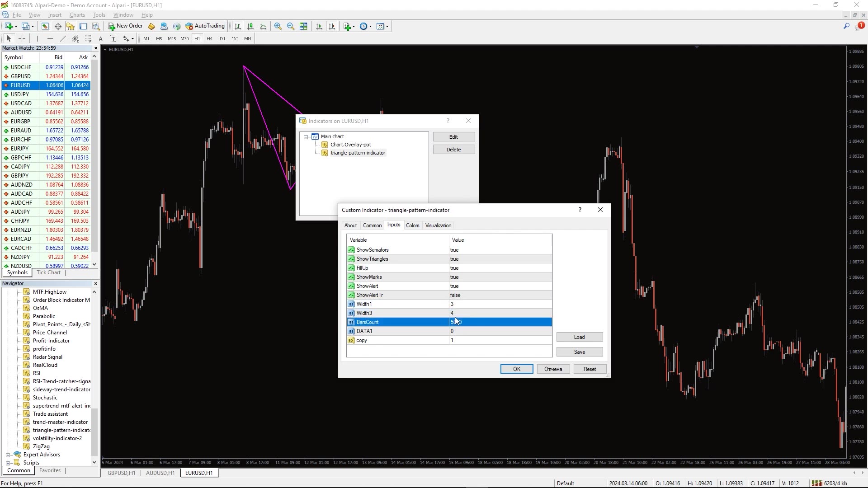The height and width of the screenshot is (488, 868).
Task: Open a New Order window
Action: click(x=125, y=26)
